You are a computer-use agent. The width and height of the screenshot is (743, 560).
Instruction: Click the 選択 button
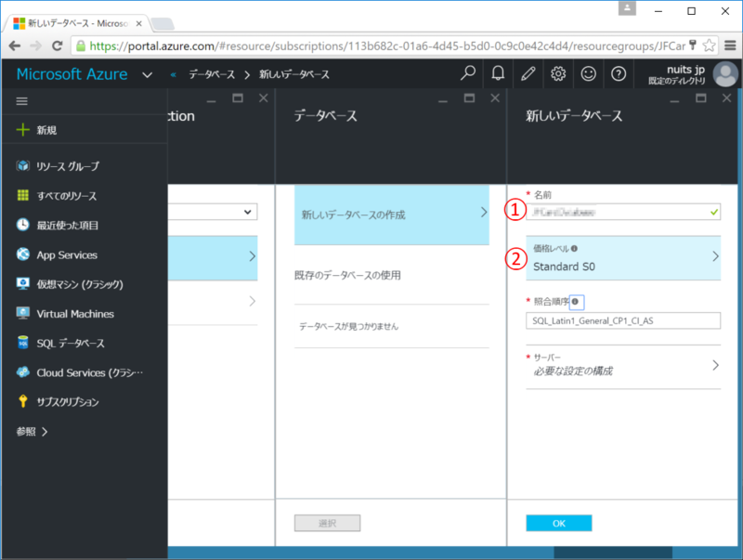pos(327,523)
